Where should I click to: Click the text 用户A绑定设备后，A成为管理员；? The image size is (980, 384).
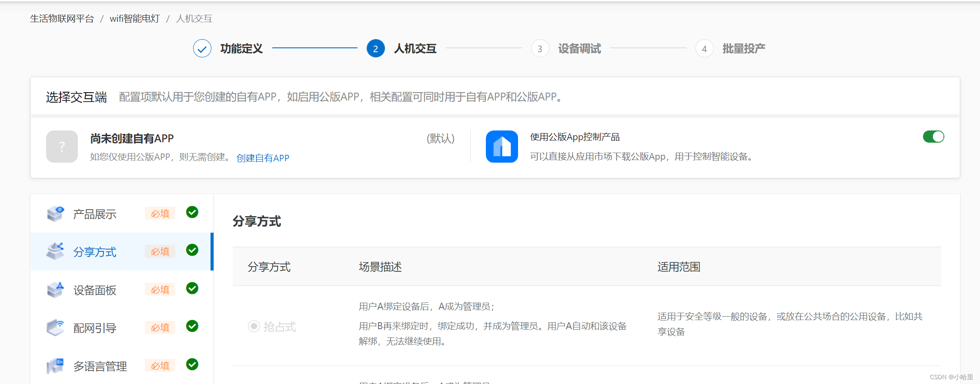click(427, 307)
